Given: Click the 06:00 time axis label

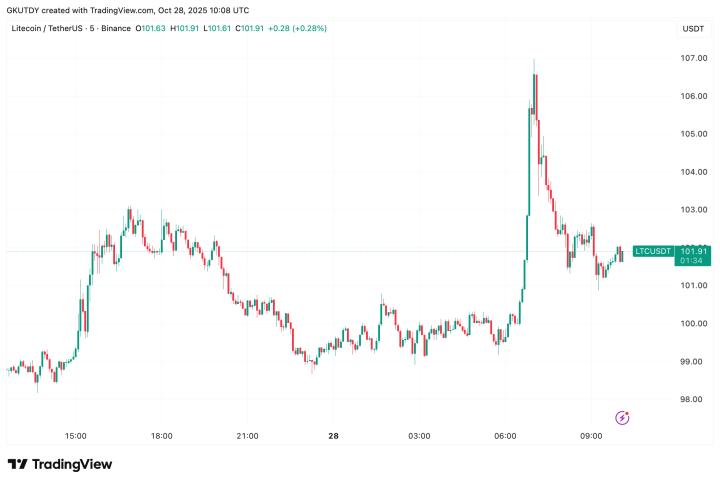Looking at the screenshot, I should (506, 436).
